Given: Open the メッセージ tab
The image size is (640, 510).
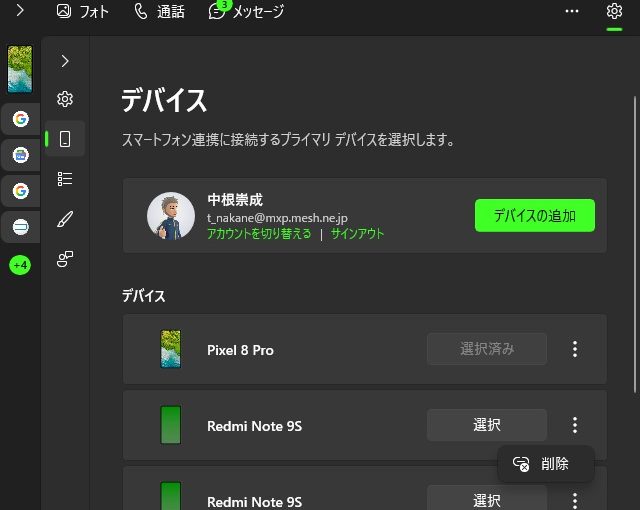Looking at the screenshot, I should click(x=247, y=11).
